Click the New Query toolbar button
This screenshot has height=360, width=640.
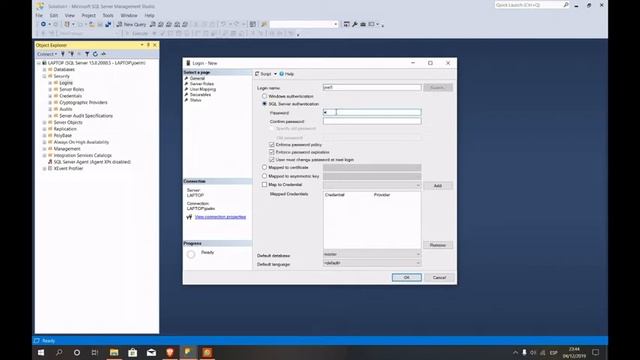point(131,24)
